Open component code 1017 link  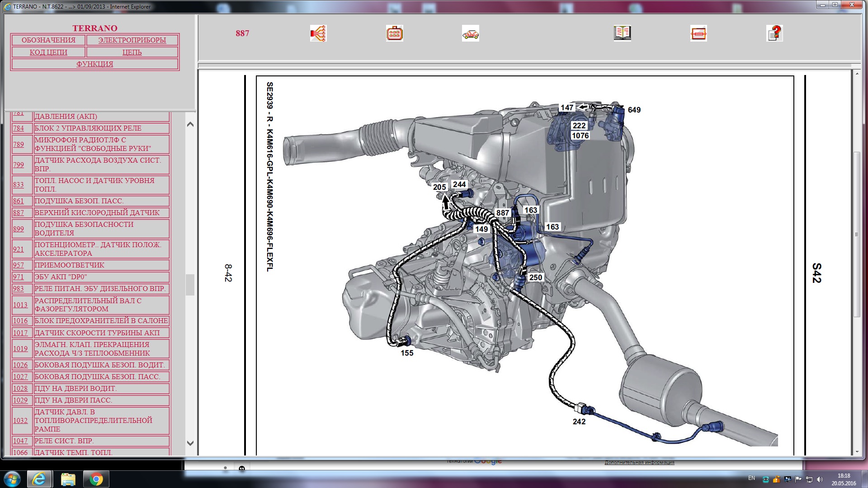tap(20, 333)
